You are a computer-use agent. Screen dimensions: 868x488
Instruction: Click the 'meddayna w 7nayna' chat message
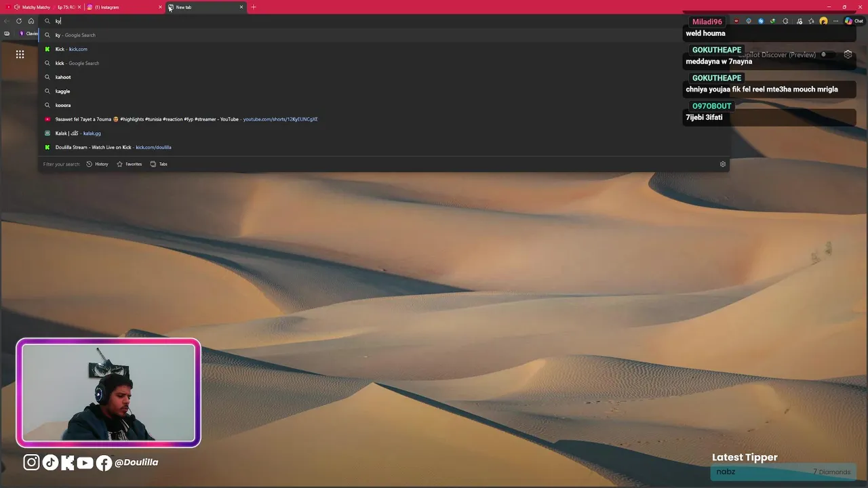point(719,62)
